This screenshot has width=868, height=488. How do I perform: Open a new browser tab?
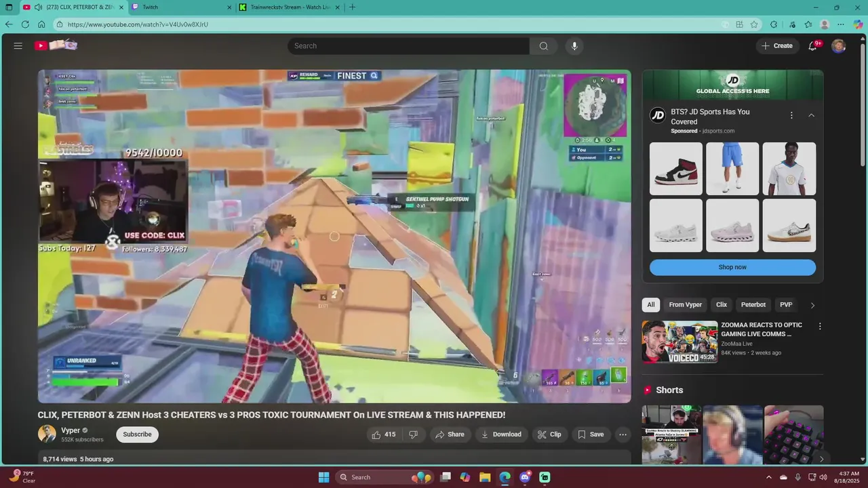(x=352, y=7)
